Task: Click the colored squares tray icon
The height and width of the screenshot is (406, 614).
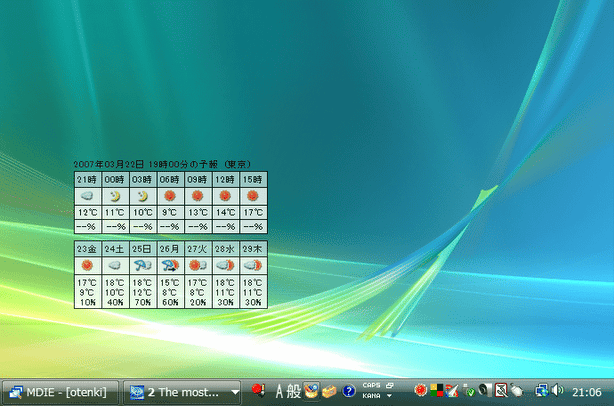Action: tap(436, 391)
